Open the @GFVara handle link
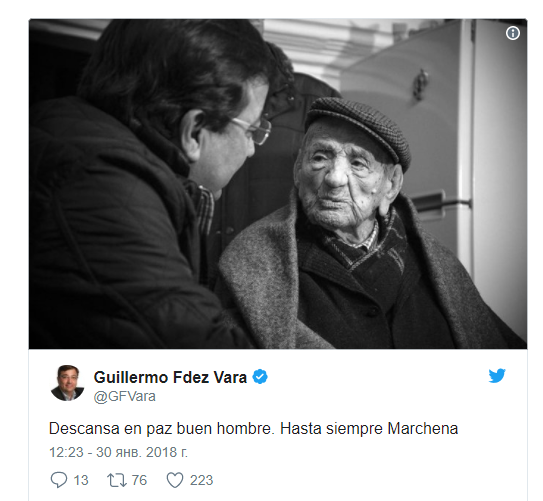The image size is (543, 501). click(125, 396)
